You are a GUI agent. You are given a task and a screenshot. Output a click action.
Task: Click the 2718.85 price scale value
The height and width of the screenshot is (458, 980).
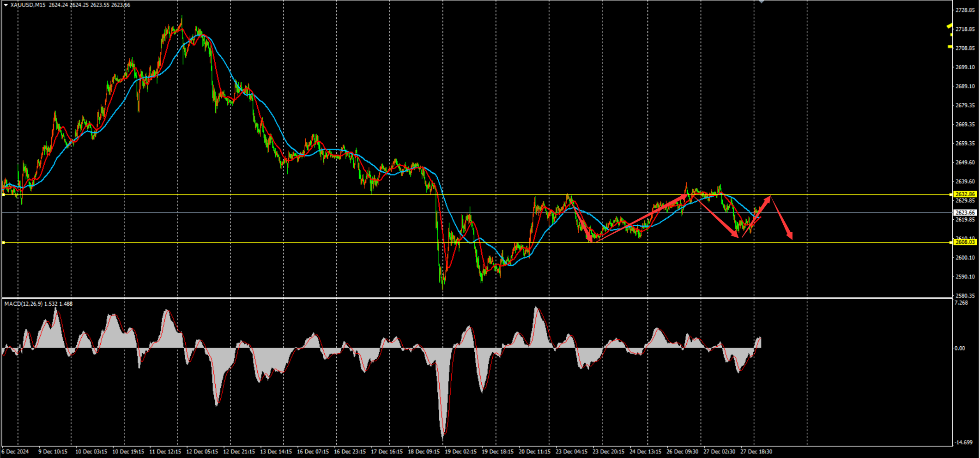[x=965, y=29]
